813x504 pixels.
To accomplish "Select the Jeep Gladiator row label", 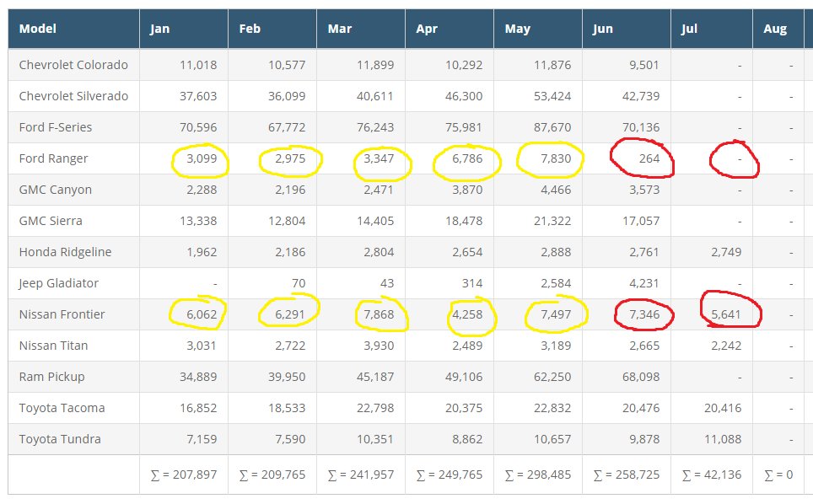I will [x=58, y=283].
